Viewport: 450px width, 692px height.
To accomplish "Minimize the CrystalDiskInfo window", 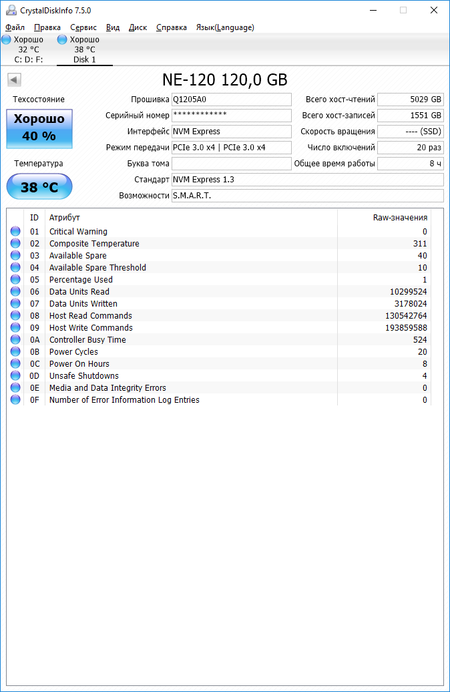I will pos(373,10).
